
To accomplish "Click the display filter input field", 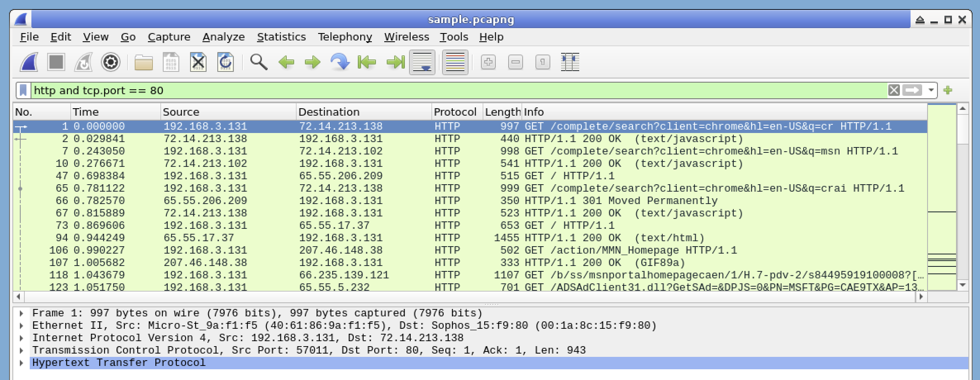I will pyautogui.click(x=459, y=90).
